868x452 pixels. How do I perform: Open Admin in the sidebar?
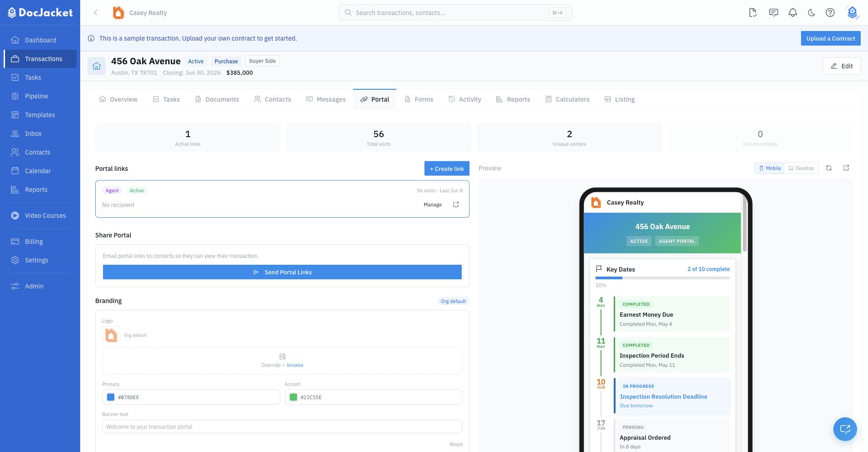(x=40, y=286)
